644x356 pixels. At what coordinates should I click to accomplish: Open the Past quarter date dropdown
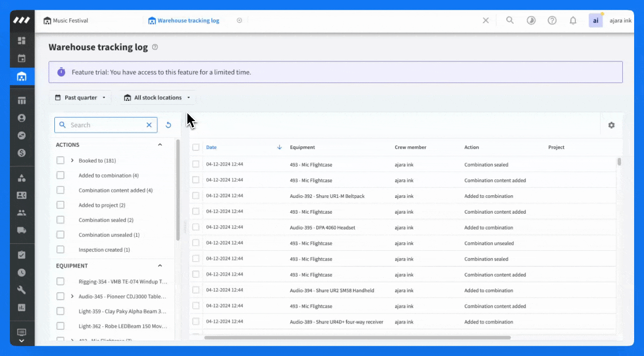click(x=80, y=97)
